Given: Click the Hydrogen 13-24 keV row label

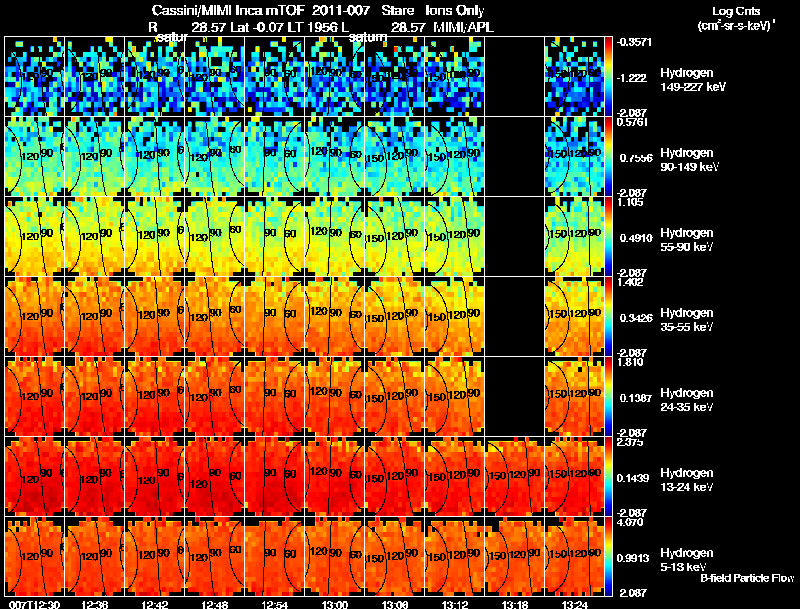Looking at the screenshot, I should tap(687, 480).
